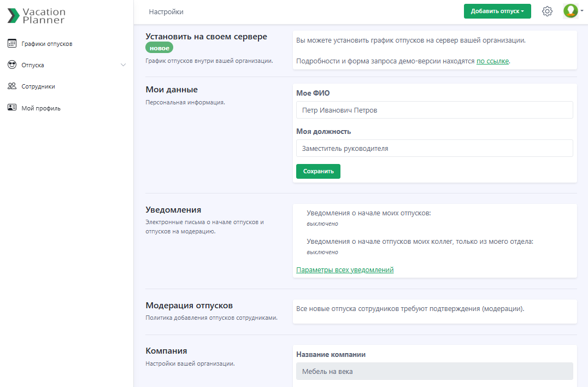Click the round user avatar icon

pyautogui.click(x=570, y=11)
